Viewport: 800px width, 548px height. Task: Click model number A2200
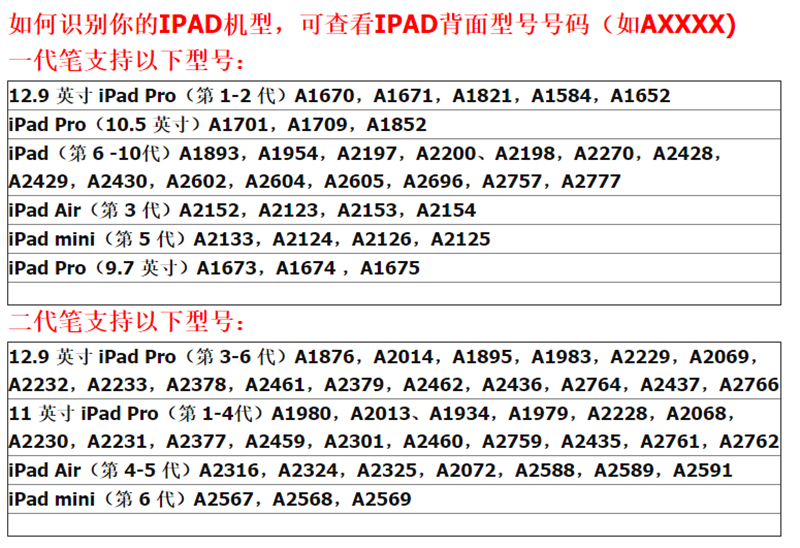pyautogui.click(x=446, y=153)
